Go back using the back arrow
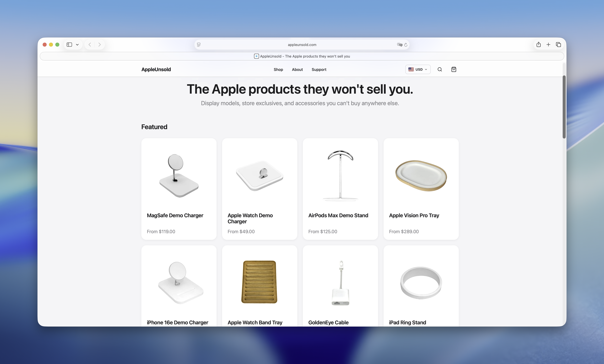The image size is (604, 364). click(x=90, y=45)
